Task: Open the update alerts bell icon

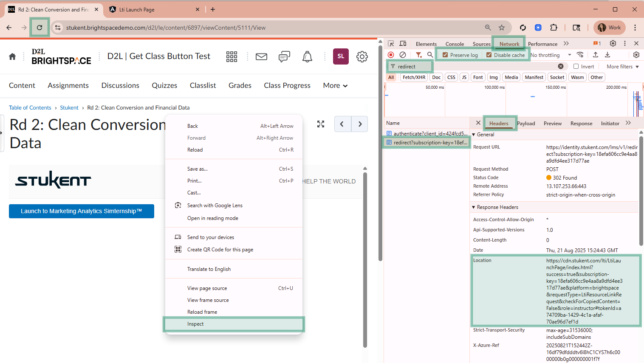Action: 307,56
